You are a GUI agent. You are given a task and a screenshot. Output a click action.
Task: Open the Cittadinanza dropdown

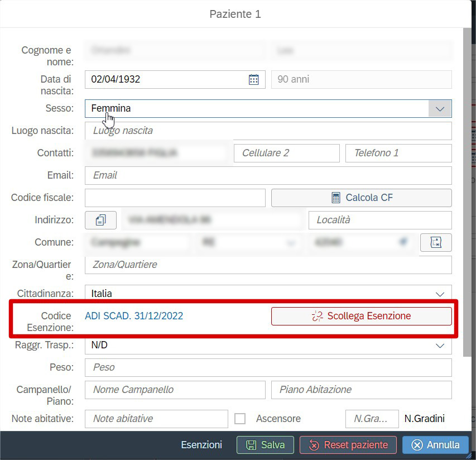point(440,294)
